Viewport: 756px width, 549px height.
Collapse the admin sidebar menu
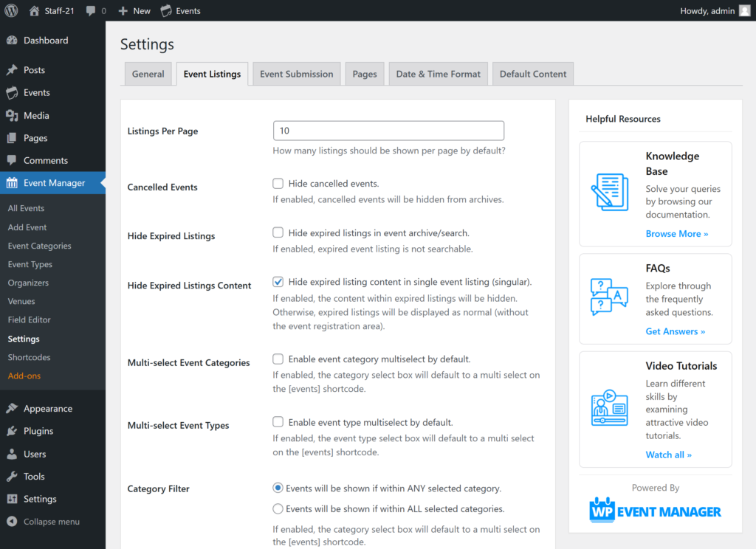point(51,522)
